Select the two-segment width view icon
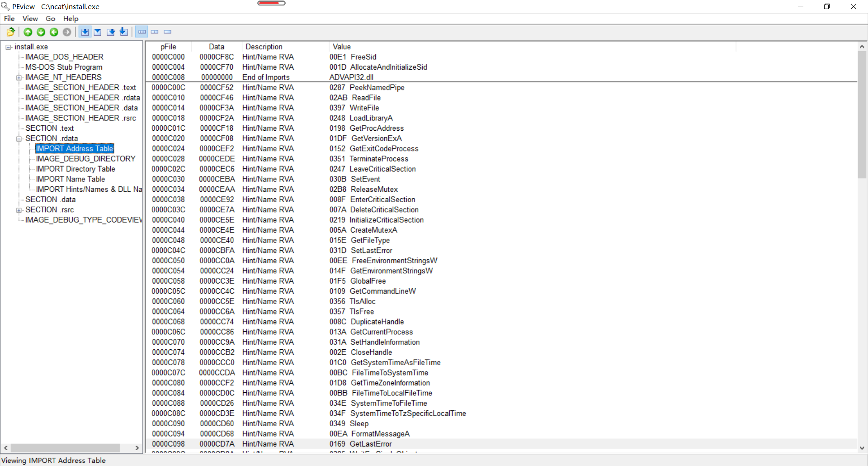This screenshot has height=466, width=868. pyautogui.click(x=155, y=32)
